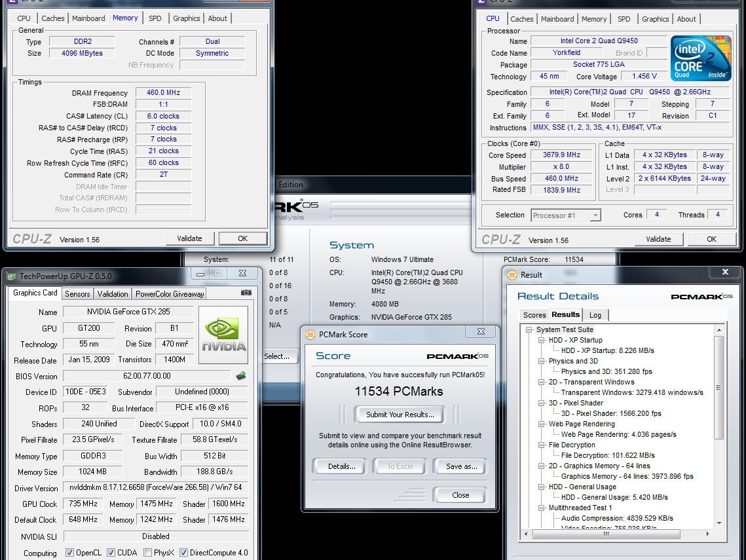Viewport: 746px width, 560px height.
Task: Open the About tab in left CPU-Z
Action: click(217, 18)
